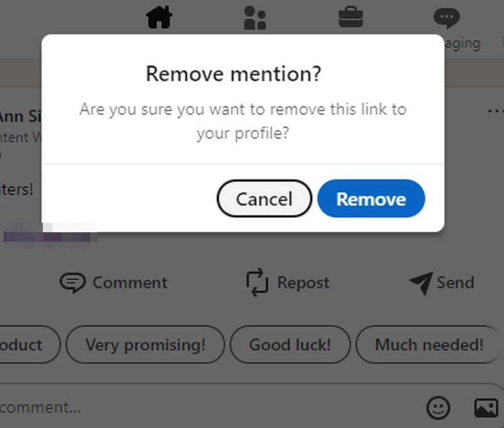Confirm with the blue Remove button
Viewport: 504px width, 428px height.
tap(371, 199)
